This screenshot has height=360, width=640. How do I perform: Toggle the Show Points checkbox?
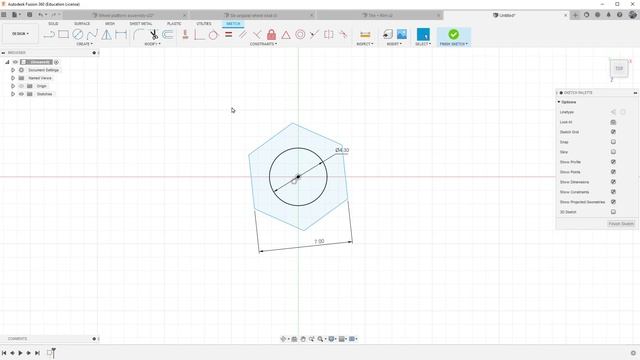click(613, 172)
